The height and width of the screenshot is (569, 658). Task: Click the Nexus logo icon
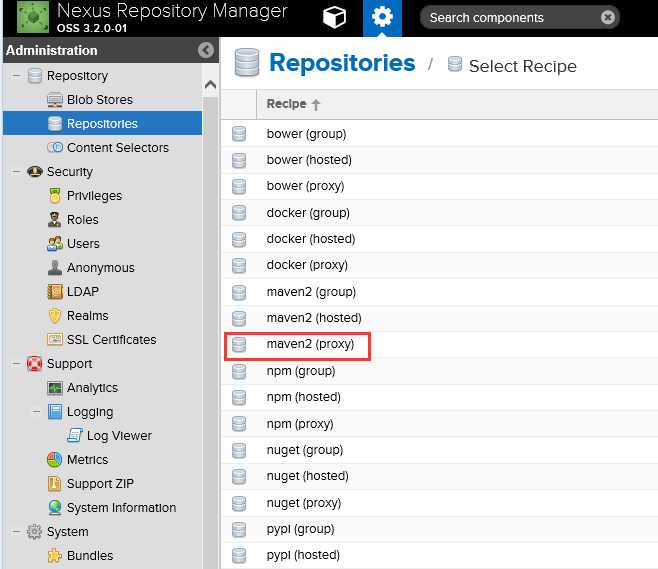tap(33, 17)
